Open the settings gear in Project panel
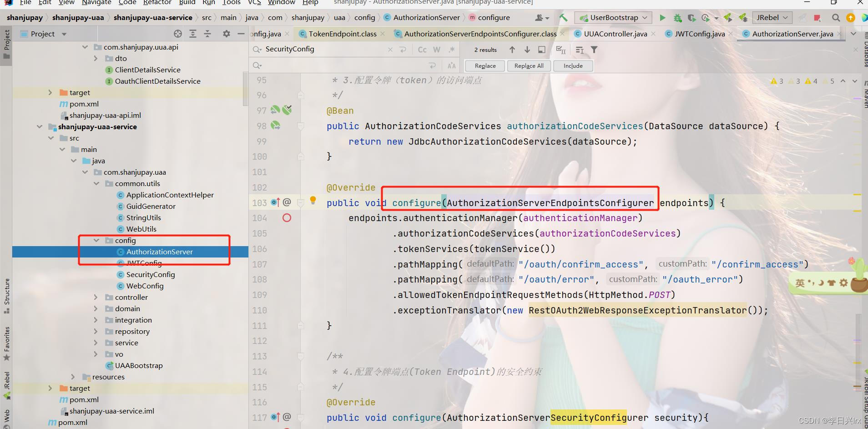 tap(226, 34)
